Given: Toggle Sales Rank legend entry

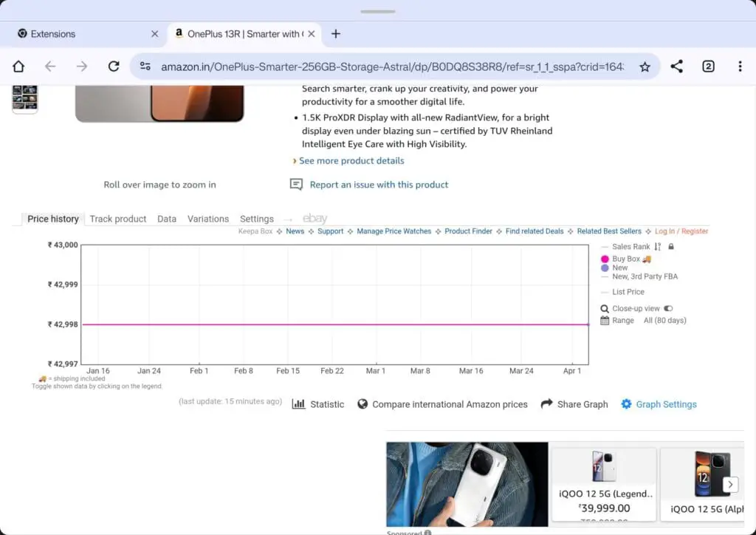Looking at the screenshot, I should point(630,247).
